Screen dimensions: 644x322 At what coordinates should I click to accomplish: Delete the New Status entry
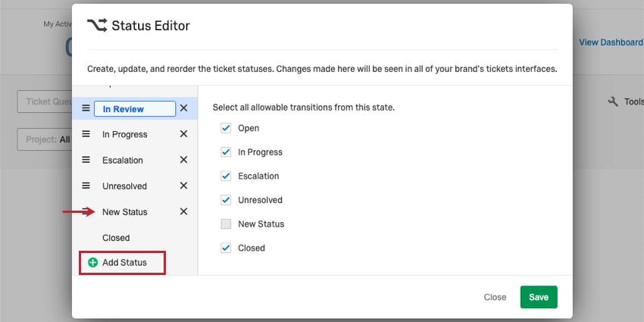click(184, 211)
